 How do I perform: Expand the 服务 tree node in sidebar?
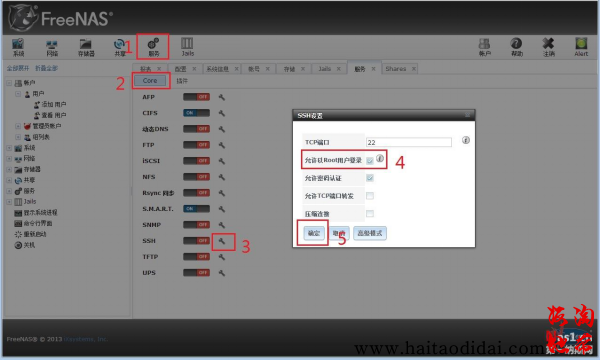9,191
